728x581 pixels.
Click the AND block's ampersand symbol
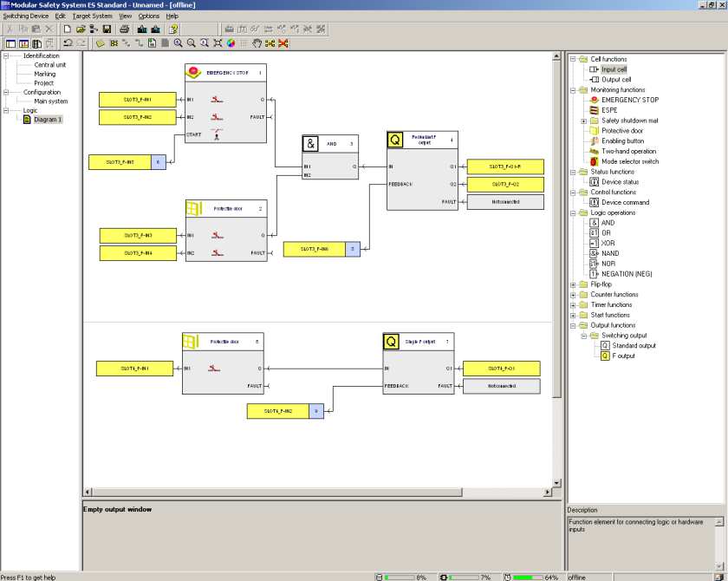coord(310,143)
